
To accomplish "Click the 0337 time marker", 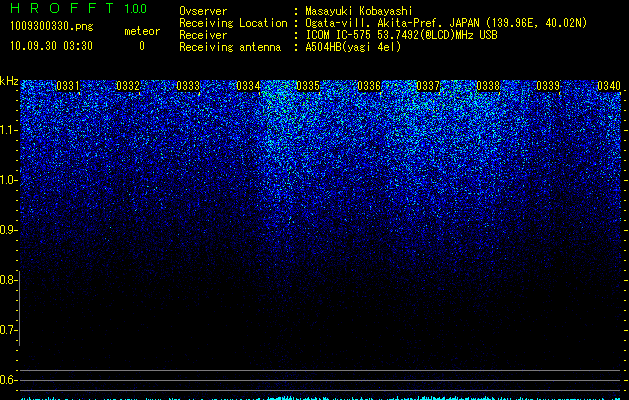I will (428, 86).
